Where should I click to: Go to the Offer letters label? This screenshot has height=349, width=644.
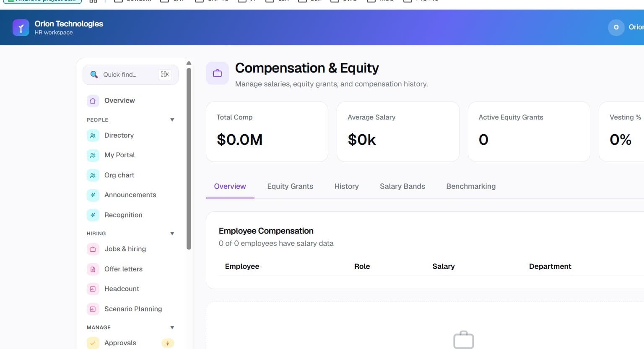click(123, 269)
